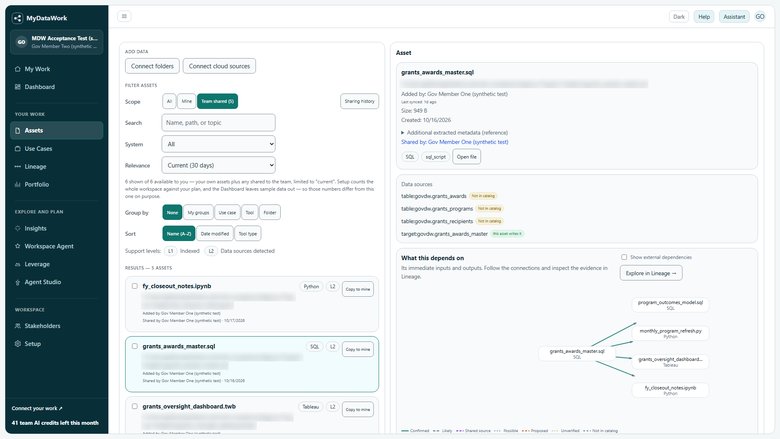Click the Assets file icon

pyautogui.click(x=18, y=131)
